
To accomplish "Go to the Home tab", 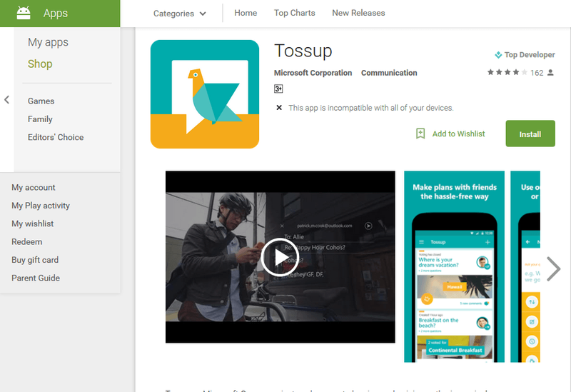I will (246, 13).
